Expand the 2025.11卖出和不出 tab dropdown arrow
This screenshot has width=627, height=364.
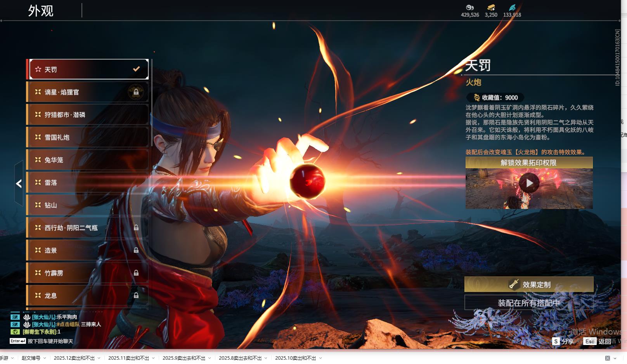point(153,358)
